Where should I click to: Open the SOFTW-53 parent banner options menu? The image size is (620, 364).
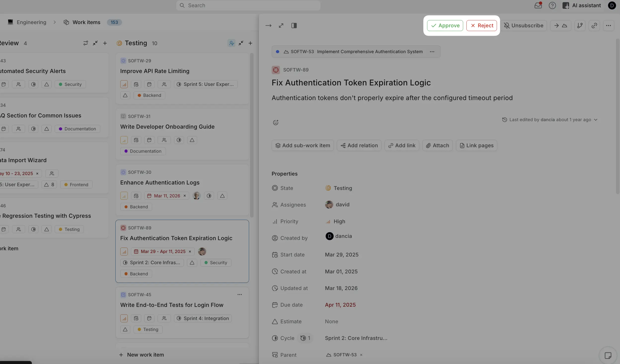pyautogui.click(x=432, y=52)
